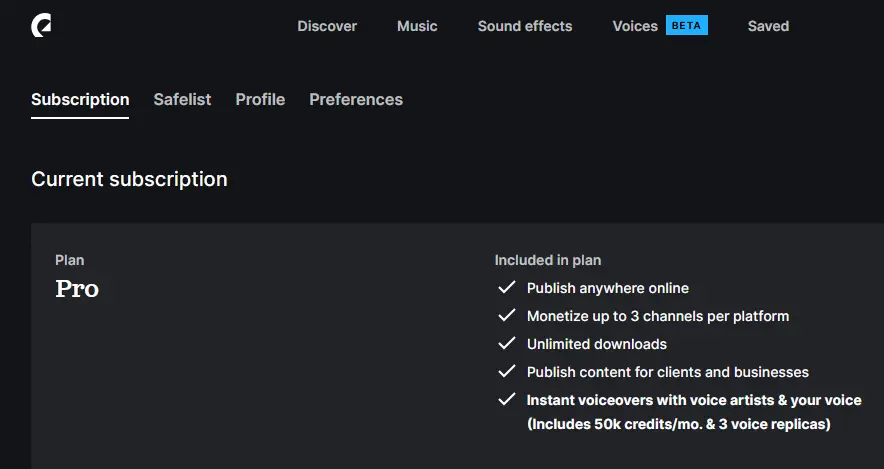Select the Subscription tab
This screenshot has height=469, width=884.
(80, 100)
